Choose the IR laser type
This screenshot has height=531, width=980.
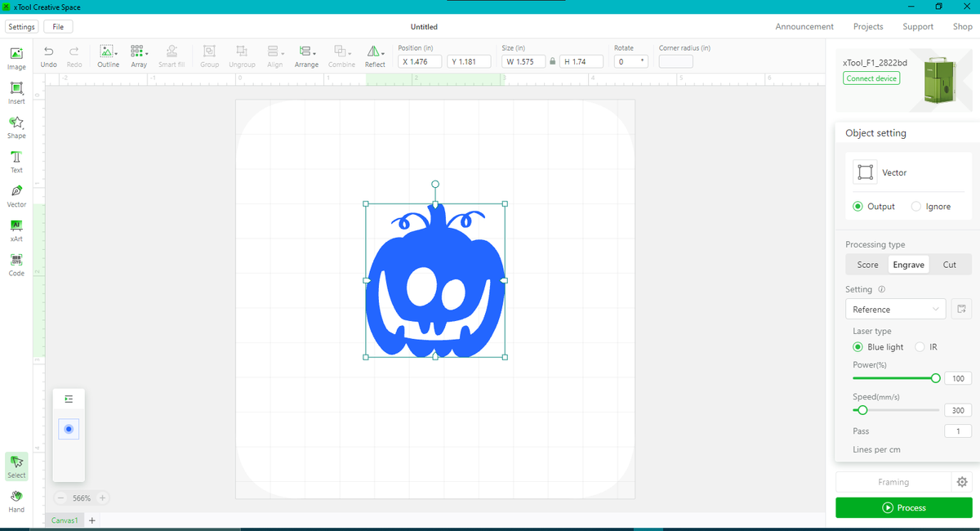pos(920,347)
